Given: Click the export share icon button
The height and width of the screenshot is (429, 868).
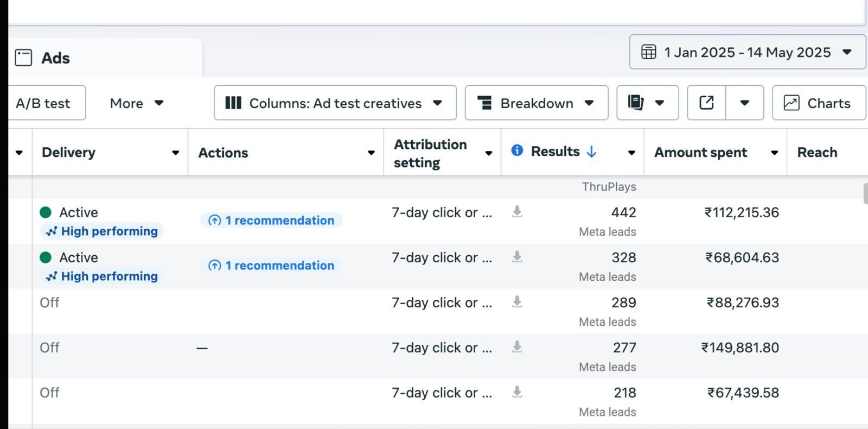Looking at the screenshot, I should (706, 103).
